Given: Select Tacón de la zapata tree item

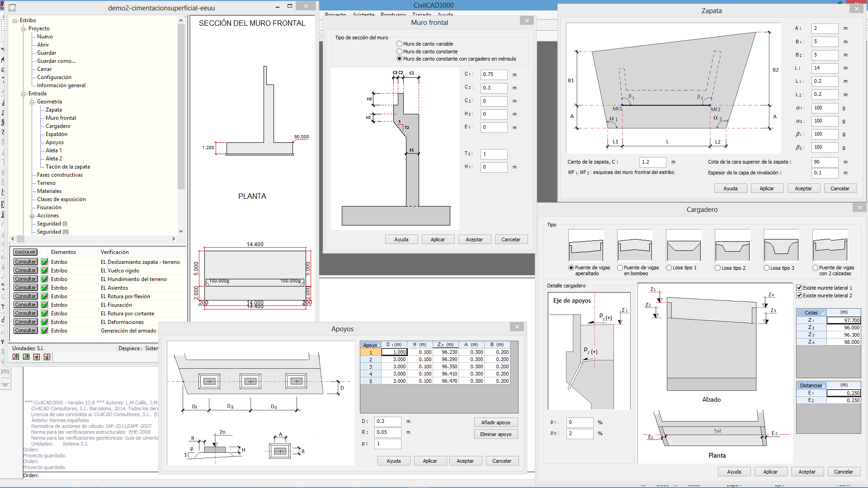Looking at the screenshot, I should 67,167.
